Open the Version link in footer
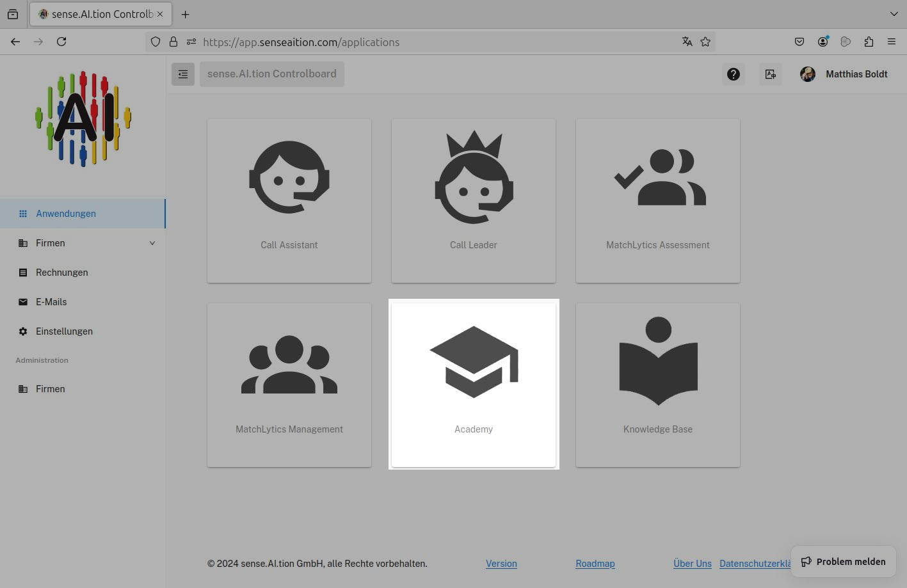 coord(501,564)
